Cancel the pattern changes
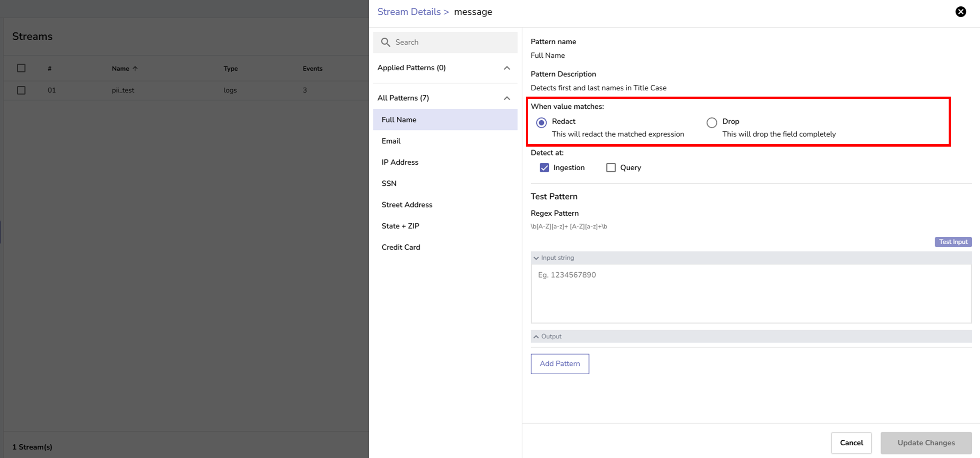 851,443
